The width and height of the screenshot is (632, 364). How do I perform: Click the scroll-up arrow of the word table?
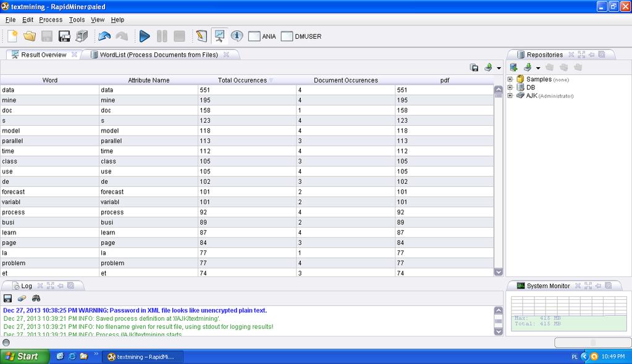coord(498,89)
